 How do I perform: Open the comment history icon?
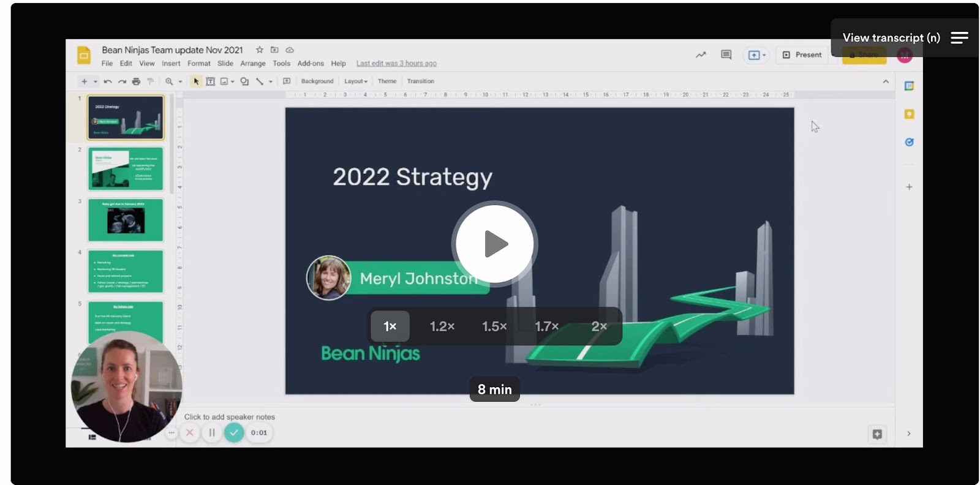[x=726, y=55]
